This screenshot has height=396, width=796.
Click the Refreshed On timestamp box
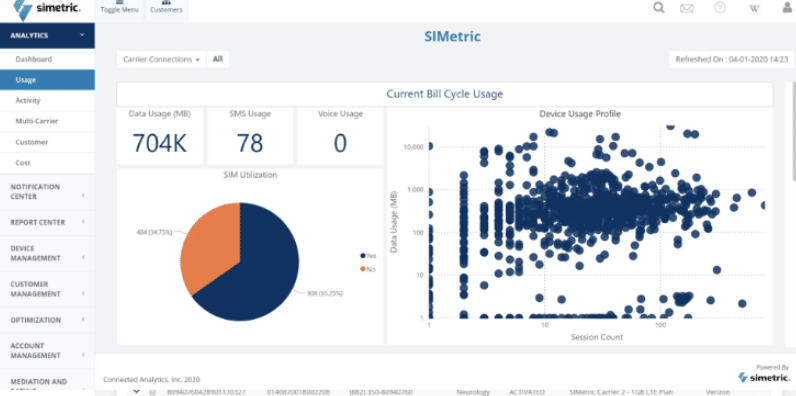point(732,59)
